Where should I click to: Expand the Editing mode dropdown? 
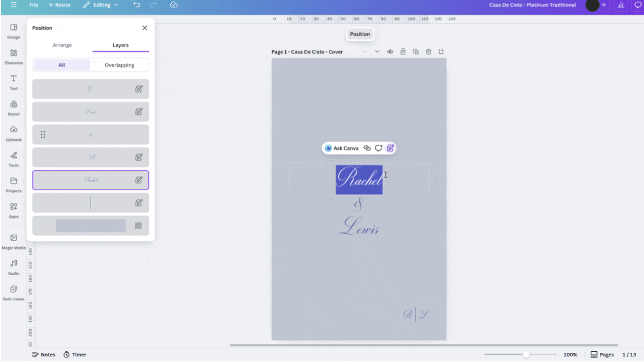pyautogui.click(x=101, y=5)
